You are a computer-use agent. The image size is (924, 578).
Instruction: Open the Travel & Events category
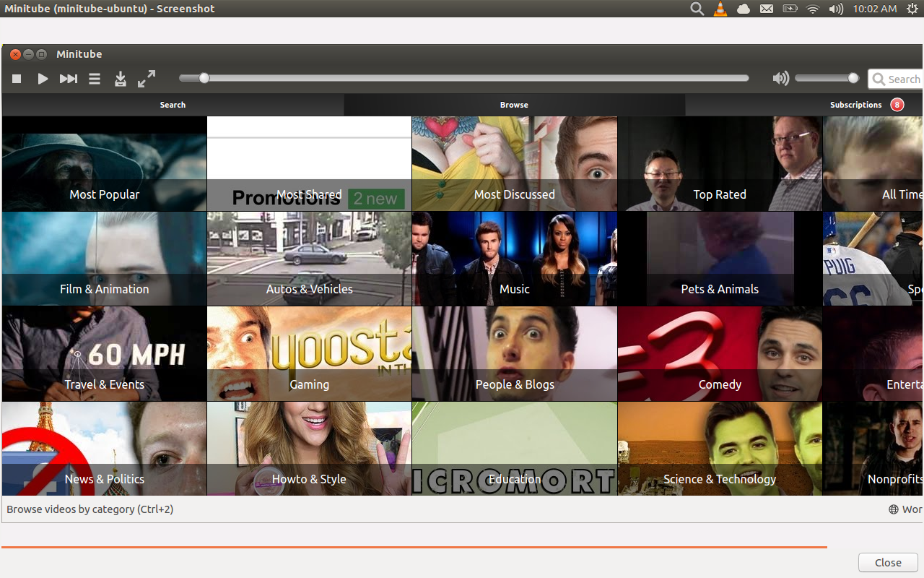coord(104,354)
